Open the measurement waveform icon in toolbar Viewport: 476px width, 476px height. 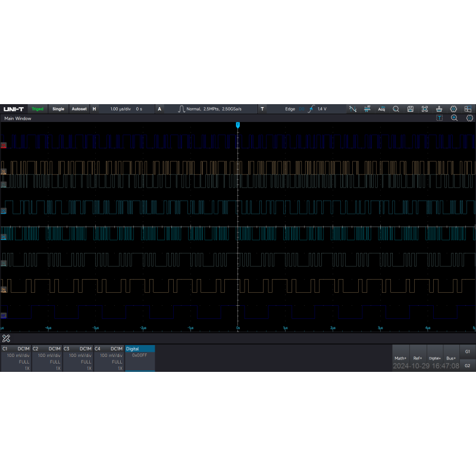point(353,109)
